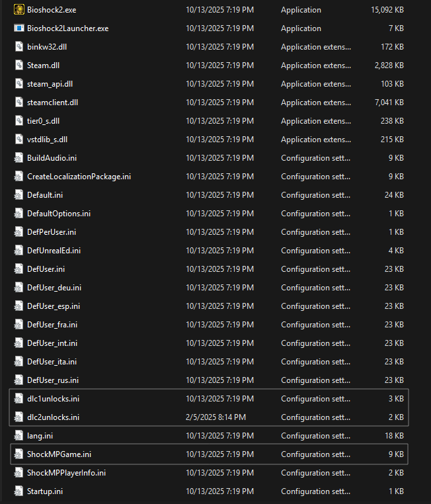431x504 pixels.
Task: Select the file name Bioshock2.exe
Action: click(x=52, y=10)
